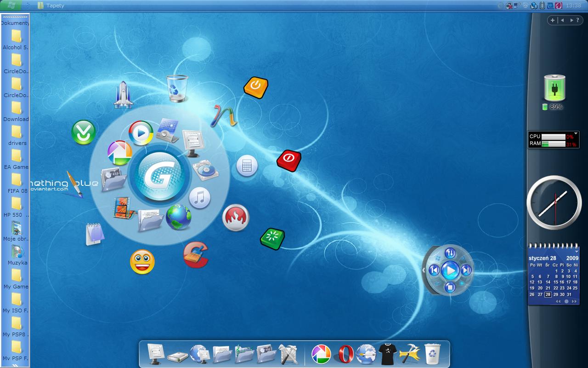Launch Windows Media Player in inner ring

pos(141,133)
